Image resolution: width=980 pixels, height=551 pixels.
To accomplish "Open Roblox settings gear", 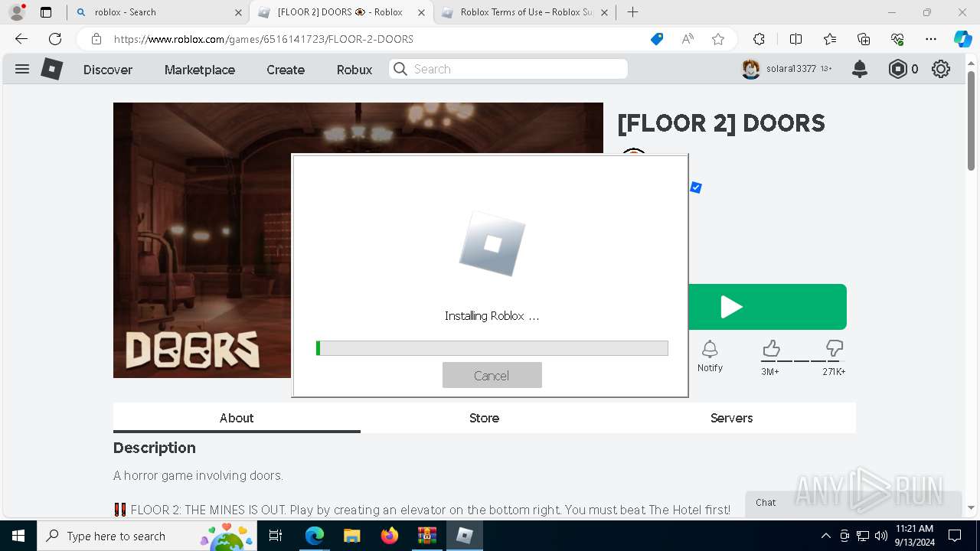I will [941, 69].
